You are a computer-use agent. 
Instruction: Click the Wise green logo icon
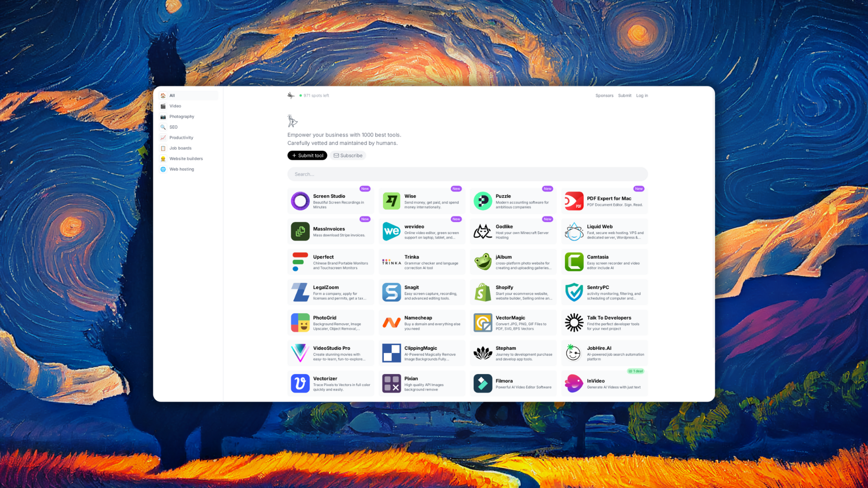click(392, 201)
